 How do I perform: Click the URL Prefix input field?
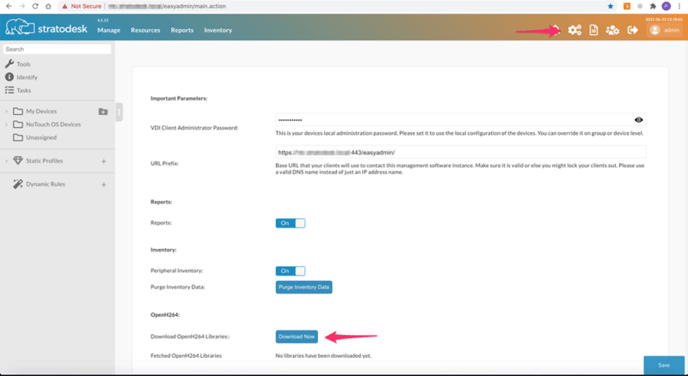point(461,152)
